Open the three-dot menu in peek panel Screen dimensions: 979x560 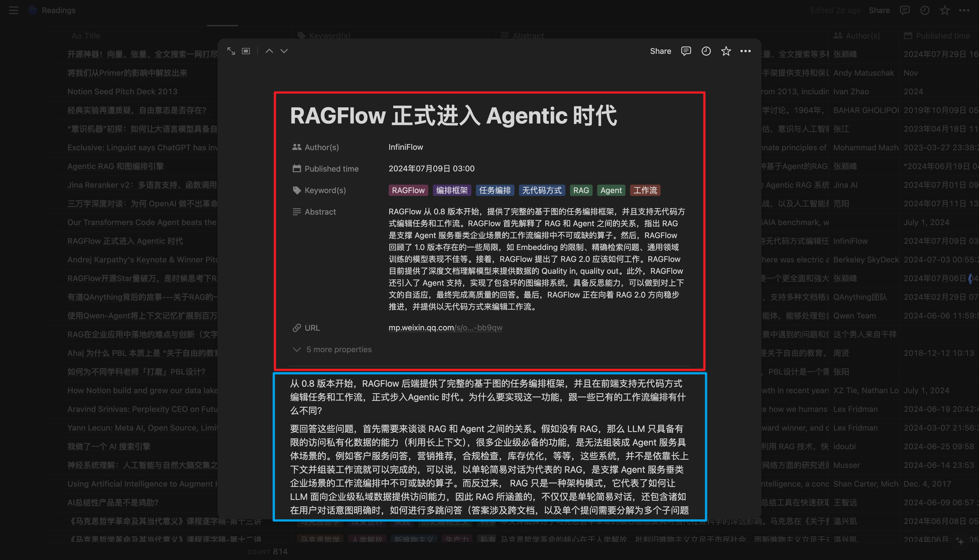pyautogui.click(x=746, y=51)
